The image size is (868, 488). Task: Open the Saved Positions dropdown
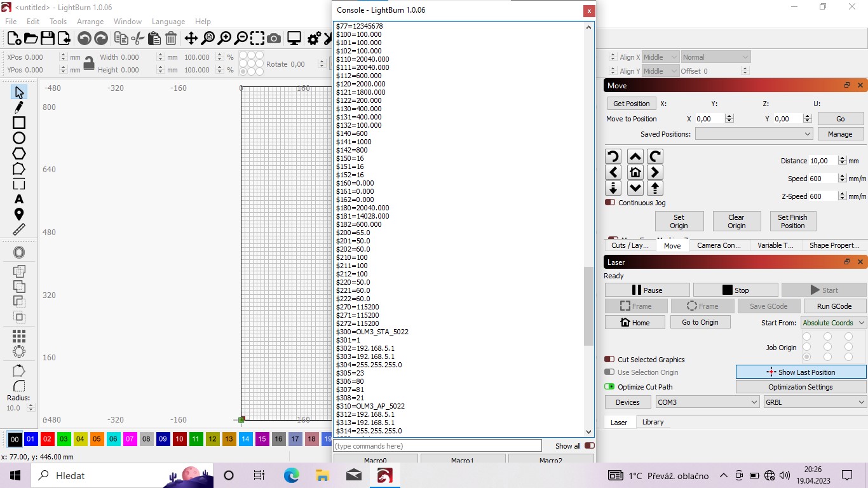pos(754,134)
